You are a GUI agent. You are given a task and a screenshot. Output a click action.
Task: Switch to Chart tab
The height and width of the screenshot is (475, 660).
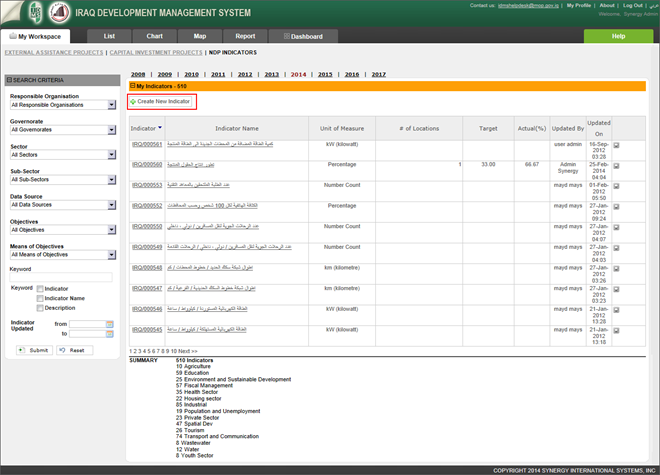(x=154, y=36)
